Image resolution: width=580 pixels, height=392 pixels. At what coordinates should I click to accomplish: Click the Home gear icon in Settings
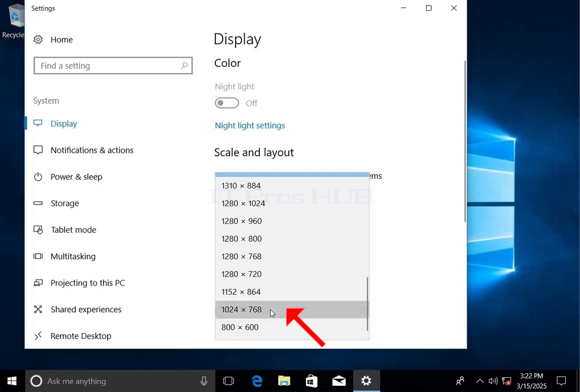click(38, 40)
